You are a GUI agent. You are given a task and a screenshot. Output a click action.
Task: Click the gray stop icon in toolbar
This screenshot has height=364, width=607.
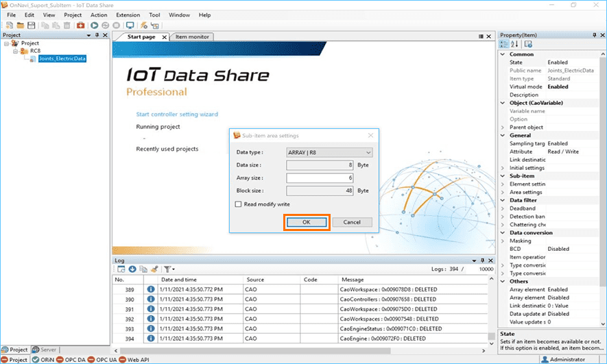pos(116,25)
